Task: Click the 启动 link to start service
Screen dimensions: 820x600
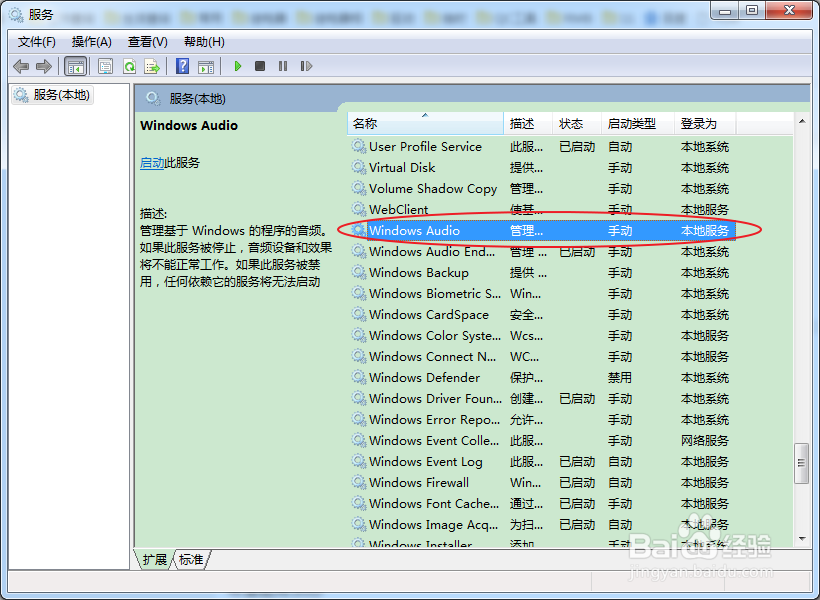Action: 152,163
